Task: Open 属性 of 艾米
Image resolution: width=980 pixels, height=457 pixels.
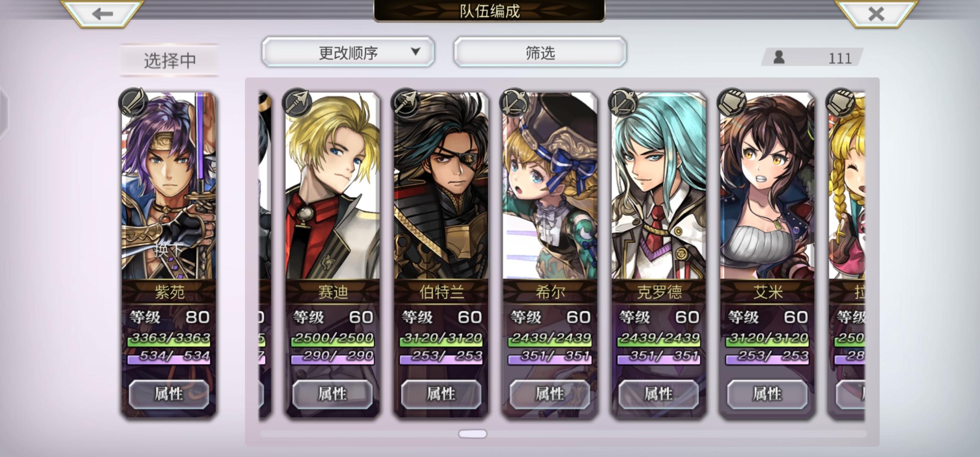Action: coord(767,394)
